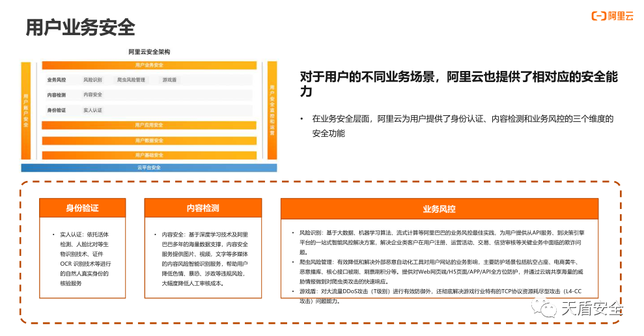Click the 用户应用安全 bar in the diagram
The image size is (644, 336).
click(x=149, y=125)
